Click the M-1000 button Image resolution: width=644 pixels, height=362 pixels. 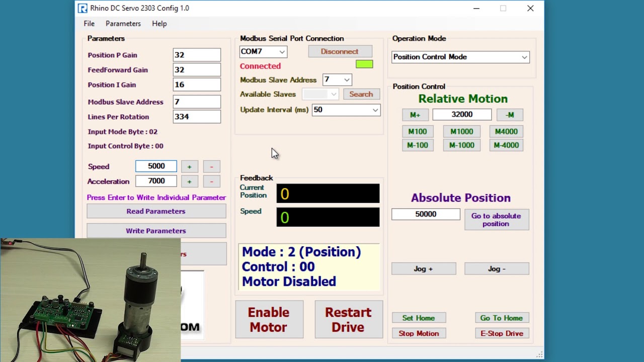point(462,145)
